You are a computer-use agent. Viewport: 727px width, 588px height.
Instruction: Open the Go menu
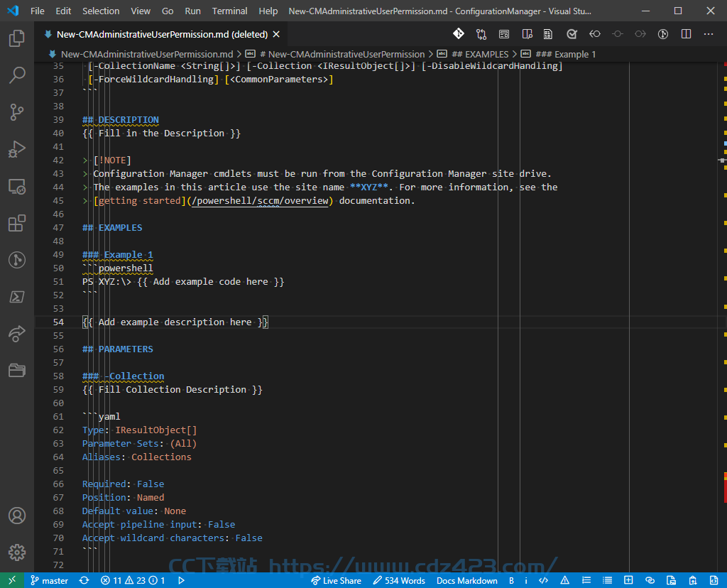(168, 11)
